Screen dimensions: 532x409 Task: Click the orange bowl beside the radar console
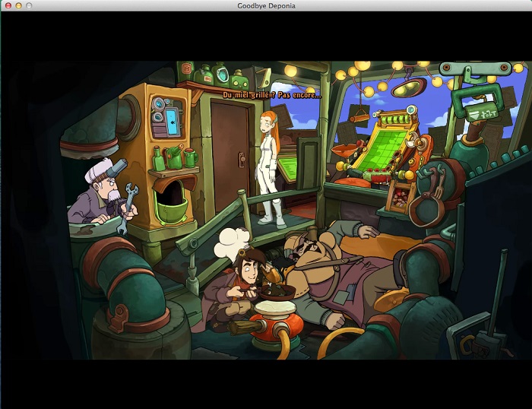[x=344, y=151]
